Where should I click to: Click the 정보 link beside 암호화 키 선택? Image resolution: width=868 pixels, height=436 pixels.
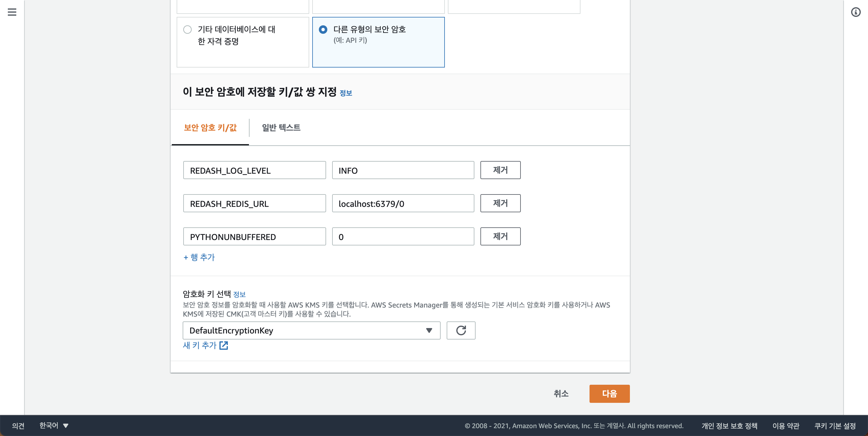pyautogui.click(x=239, y=294)
